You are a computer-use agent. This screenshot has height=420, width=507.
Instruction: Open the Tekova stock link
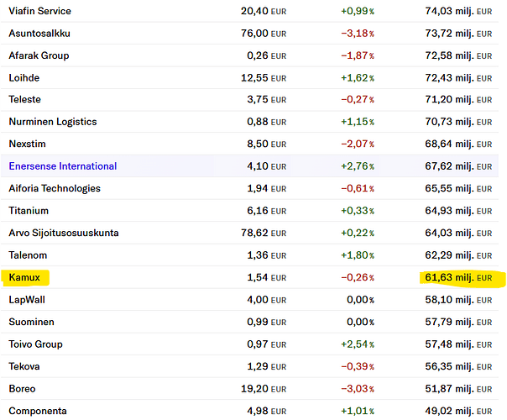point(24,366)
